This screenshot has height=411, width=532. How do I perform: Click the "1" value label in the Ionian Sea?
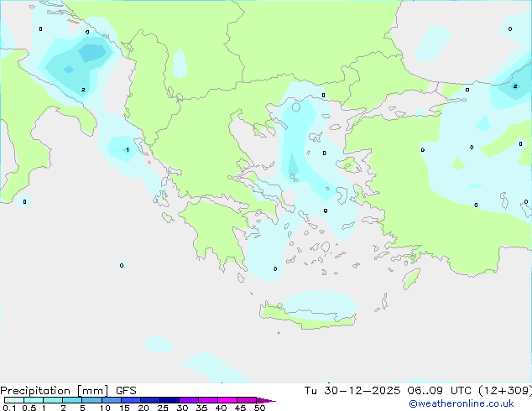point(128,149)
